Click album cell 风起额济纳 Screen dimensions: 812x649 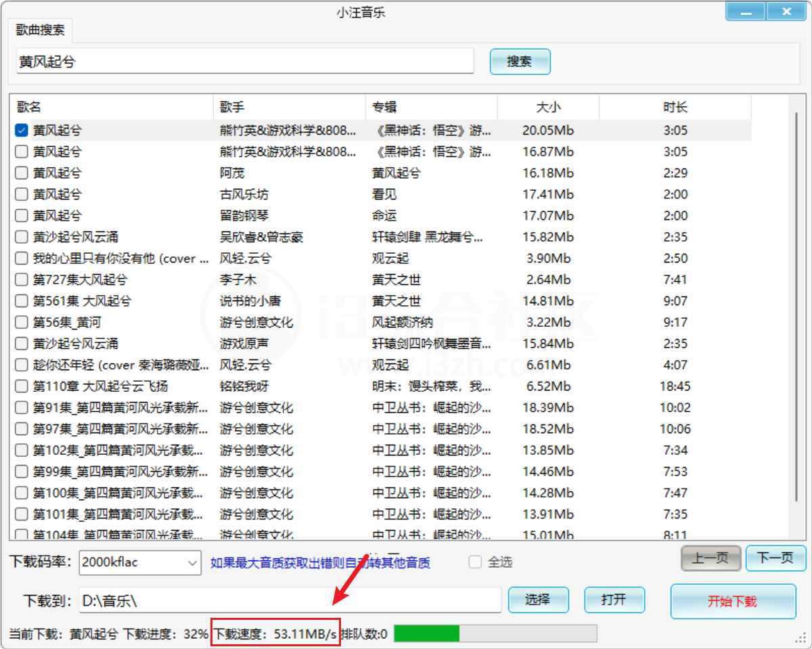point(403,322)
